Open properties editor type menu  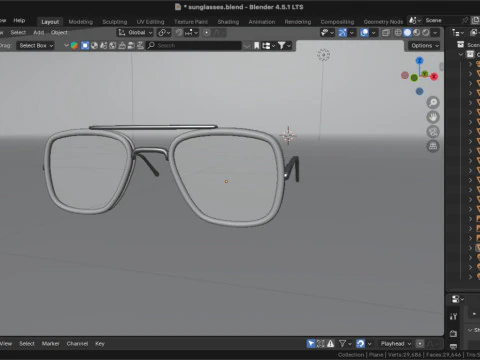click(457, 299)
